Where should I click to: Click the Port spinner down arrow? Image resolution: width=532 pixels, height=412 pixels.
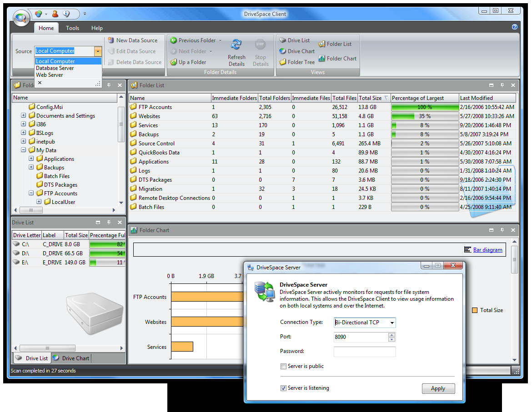[x=392, y=339]
